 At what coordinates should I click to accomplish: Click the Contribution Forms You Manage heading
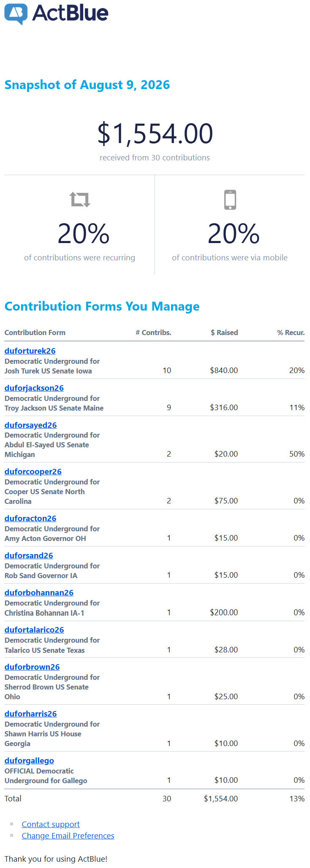102,306
